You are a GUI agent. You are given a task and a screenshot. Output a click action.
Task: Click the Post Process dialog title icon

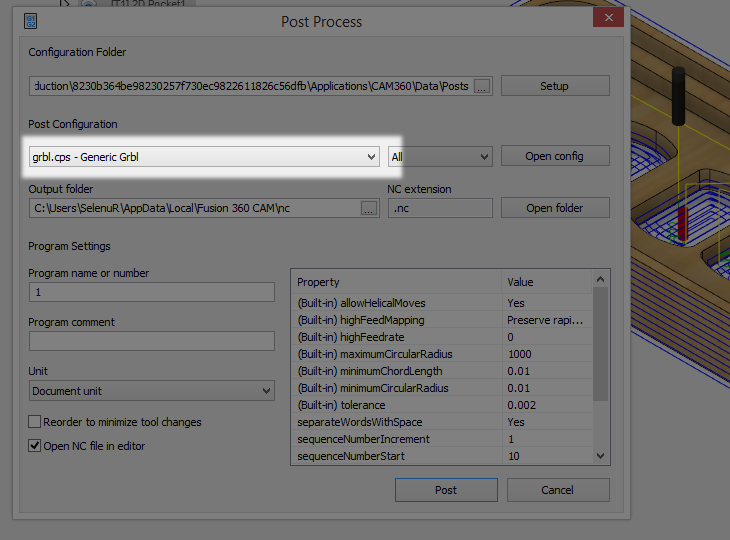pyautogui.click(x=30, y=21)
